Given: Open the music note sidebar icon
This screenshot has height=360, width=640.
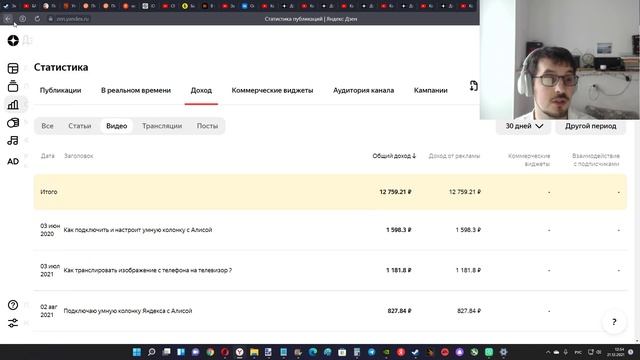Looking at the screenshot, I should (13, 141).
